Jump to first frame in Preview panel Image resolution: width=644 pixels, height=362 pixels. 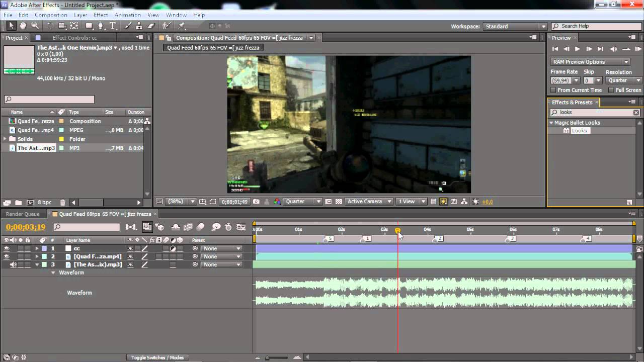coord(555,49)
